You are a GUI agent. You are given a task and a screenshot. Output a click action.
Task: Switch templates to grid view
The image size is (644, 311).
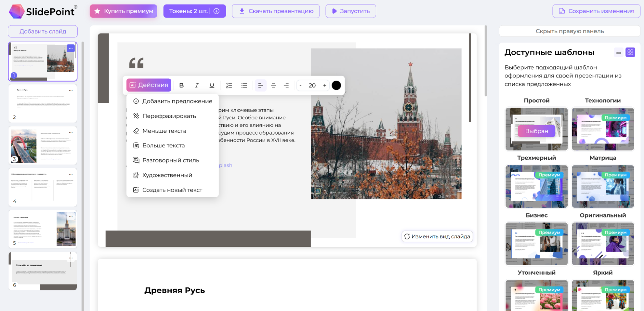point(630,52)
